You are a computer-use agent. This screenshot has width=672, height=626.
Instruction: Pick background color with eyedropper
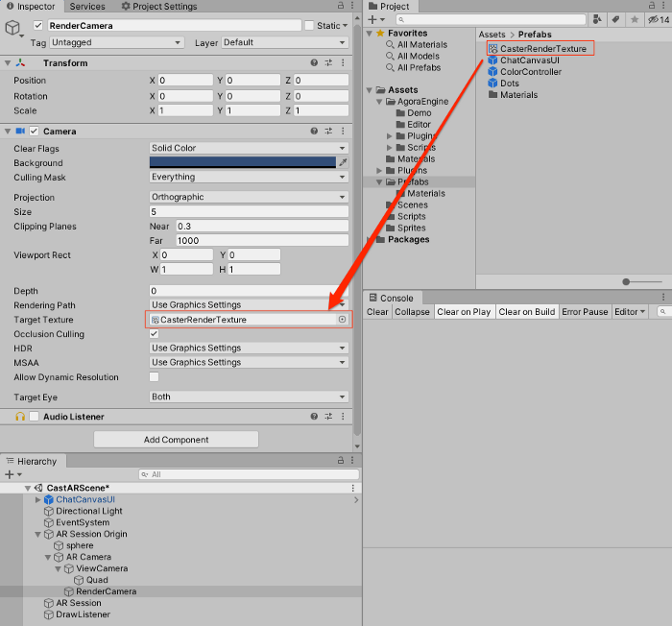click(343, 162)
